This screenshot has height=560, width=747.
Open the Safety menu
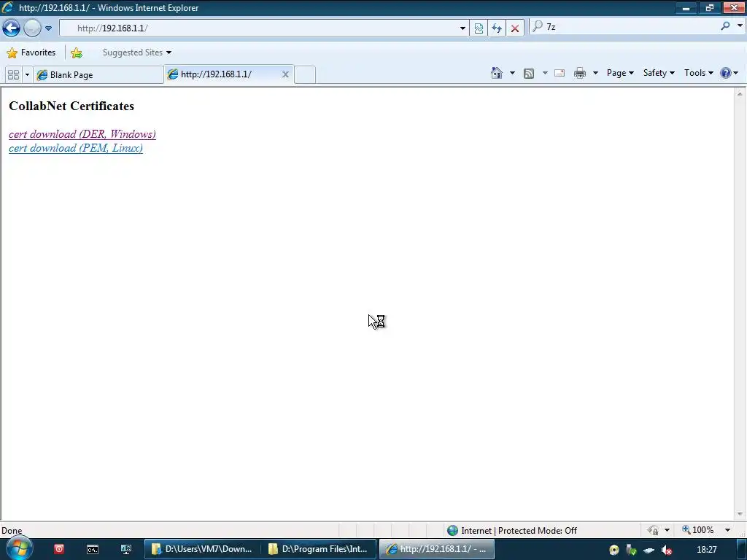coord(659,73)
